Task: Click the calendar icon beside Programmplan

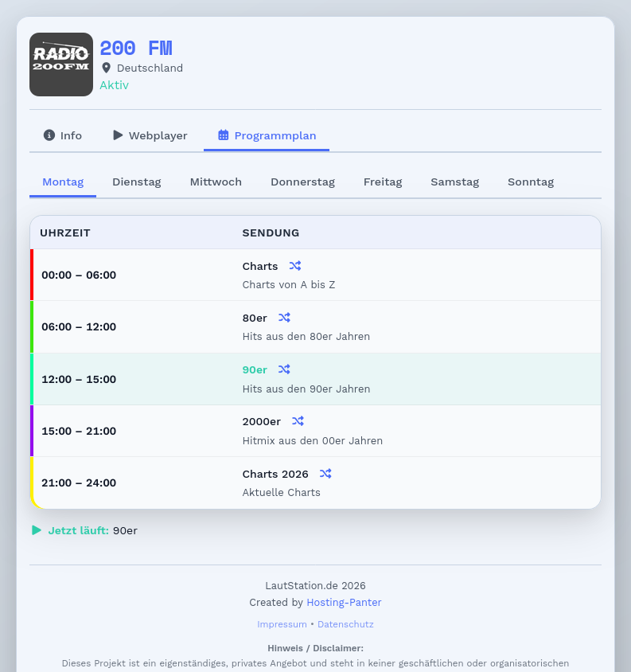Action: coord(223,135)
